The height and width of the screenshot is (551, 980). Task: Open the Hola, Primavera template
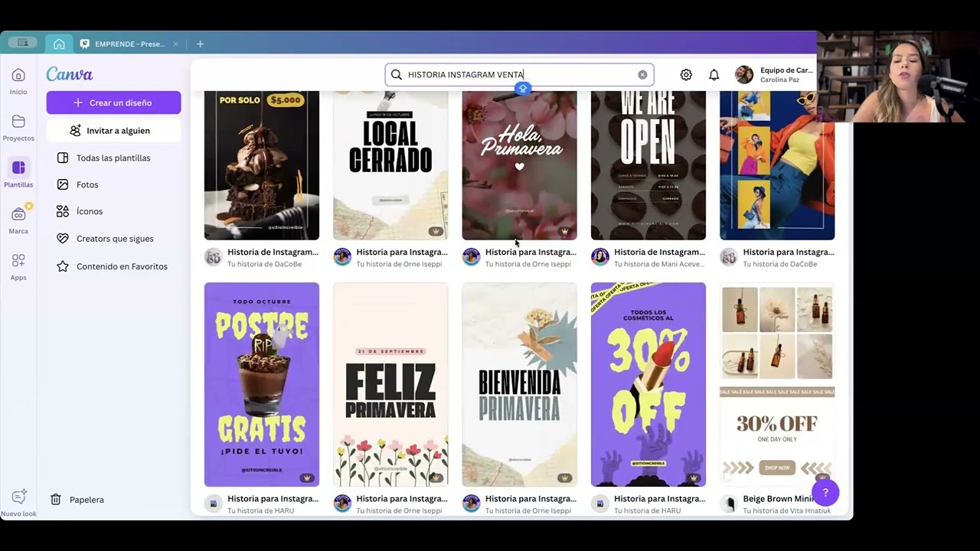[519, 165]
